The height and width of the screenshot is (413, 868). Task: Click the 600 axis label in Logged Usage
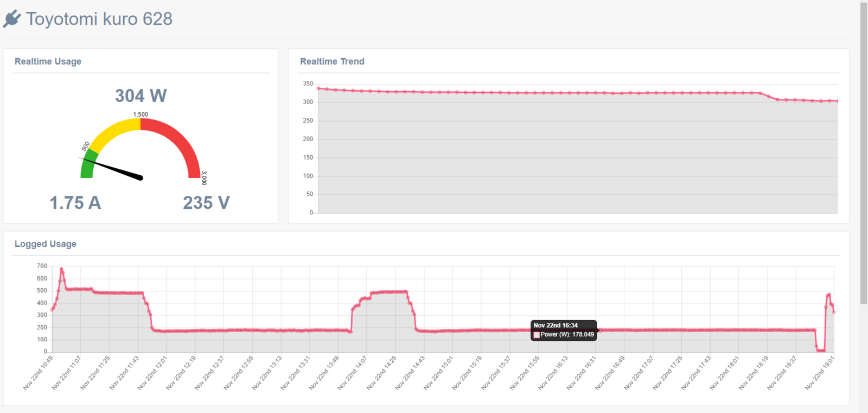[42, 278]
